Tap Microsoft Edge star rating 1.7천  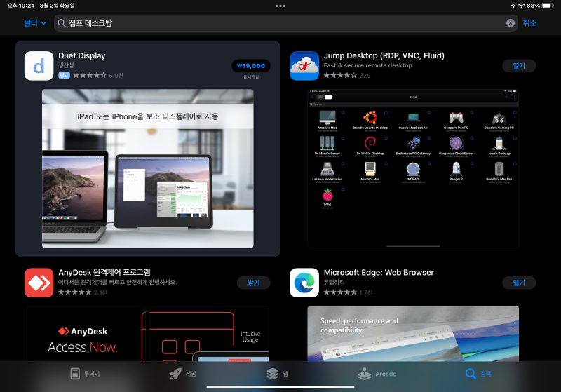pyautogui.click(x=348, y=292)
